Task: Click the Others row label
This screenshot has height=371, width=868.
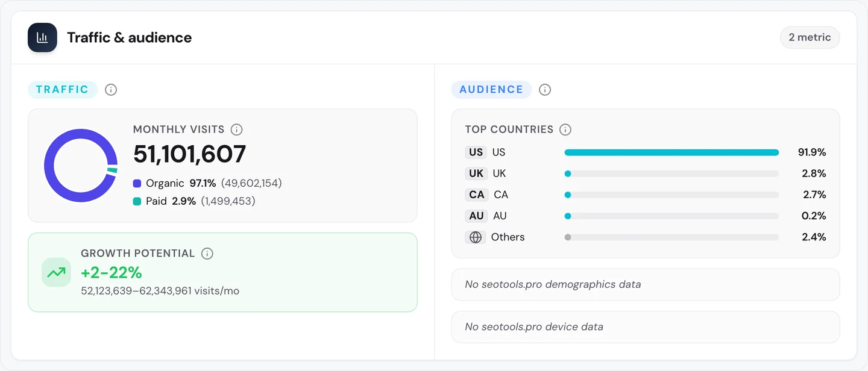Action: 508,237
